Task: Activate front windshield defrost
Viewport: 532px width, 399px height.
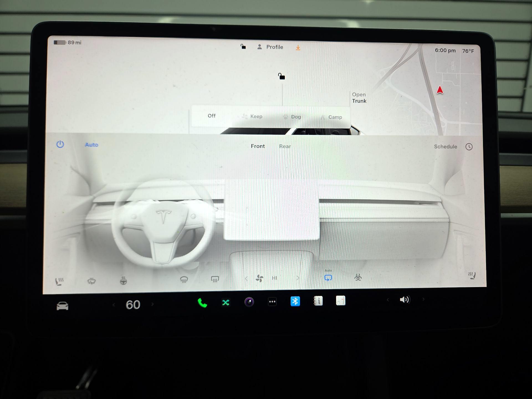Action: click(184, 280)
